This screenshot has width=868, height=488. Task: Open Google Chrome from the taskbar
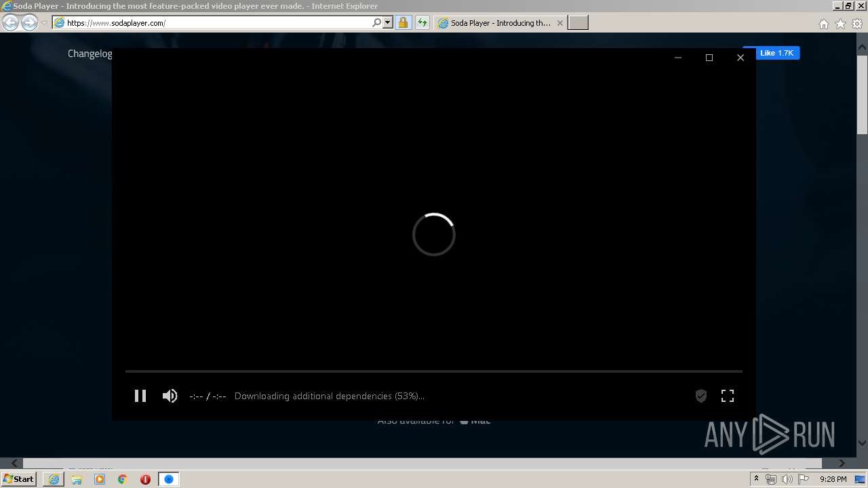[x=123, y=479]
